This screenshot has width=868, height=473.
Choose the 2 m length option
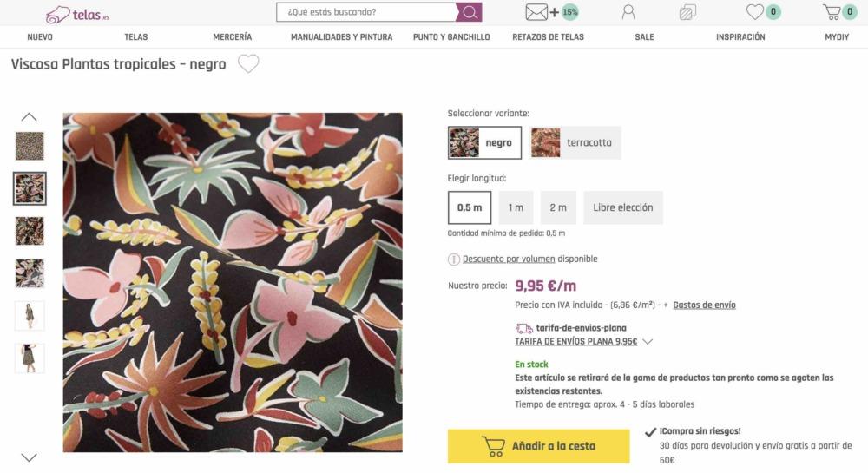click(558, 207)
